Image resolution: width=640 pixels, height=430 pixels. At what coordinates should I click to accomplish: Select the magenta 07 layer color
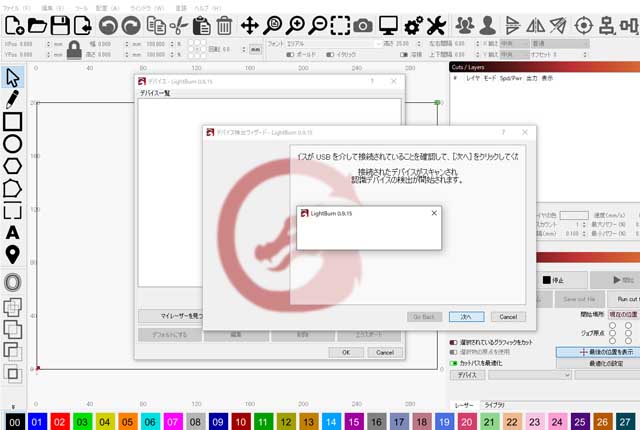click(x=173, y=422)
